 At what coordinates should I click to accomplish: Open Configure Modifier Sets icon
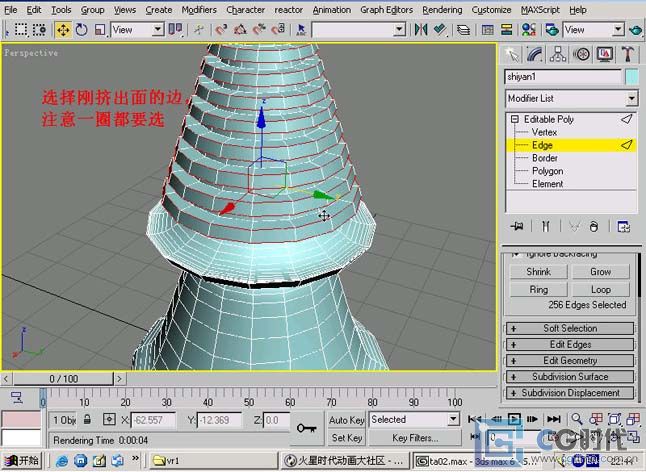pyautogui.click(x=623, y=226)
